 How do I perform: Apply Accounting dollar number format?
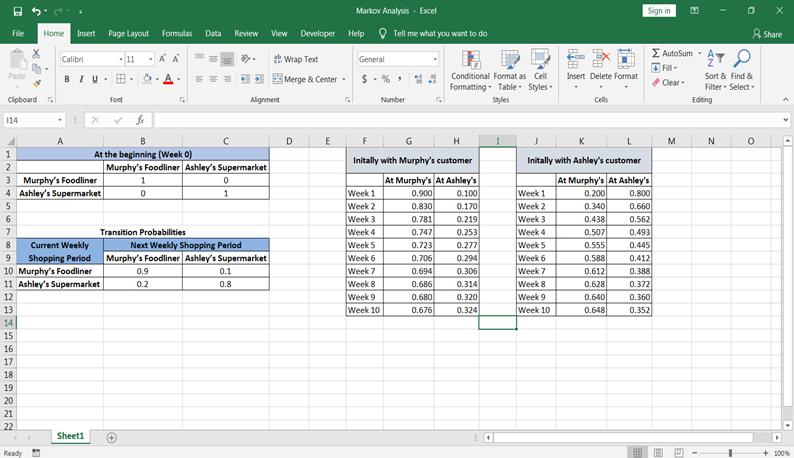[x=364, y=79]
